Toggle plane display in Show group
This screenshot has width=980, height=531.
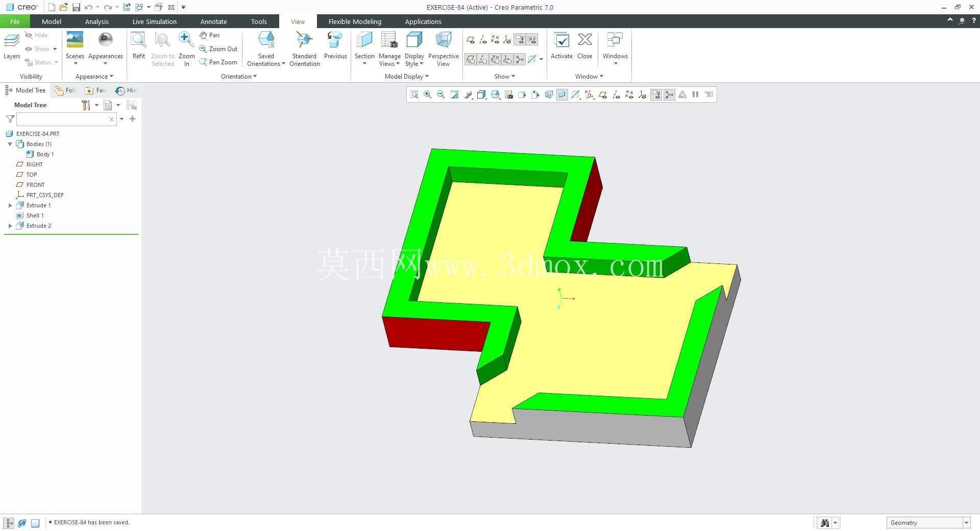click(471, 39)
